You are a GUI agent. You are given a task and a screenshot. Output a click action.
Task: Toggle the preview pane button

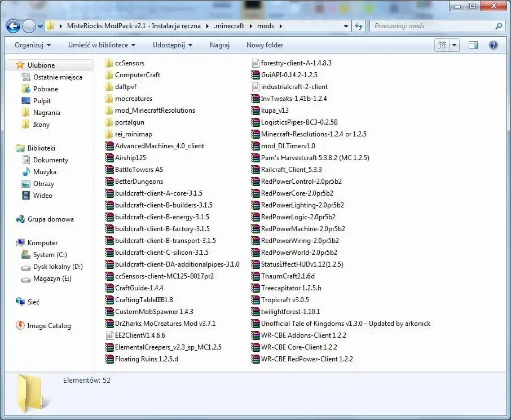[x=473, y=45]
